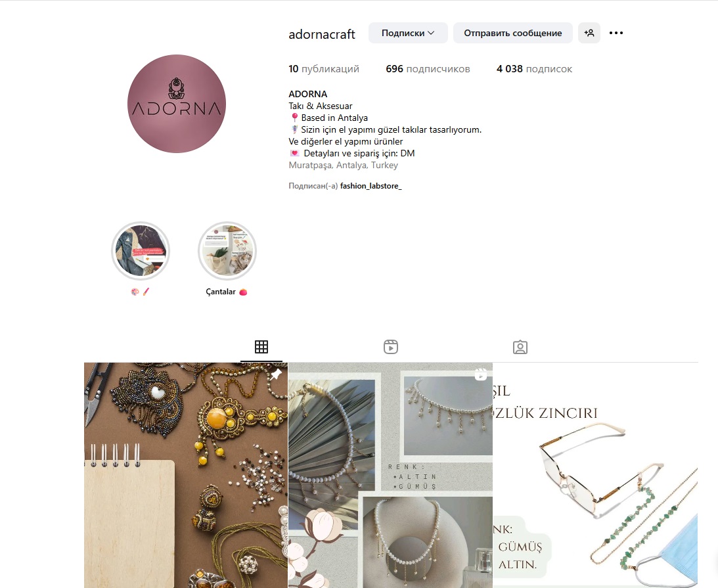Open the tagged photos tab
Image resolution: width=718 pixels, height=588 pixels.
click(x=520, y=347)
